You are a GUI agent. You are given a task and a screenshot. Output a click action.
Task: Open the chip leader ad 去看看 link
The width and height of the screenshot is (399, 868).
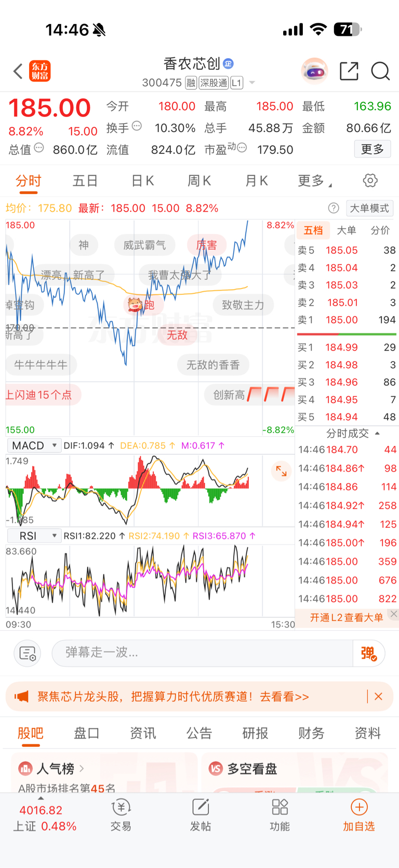(285, 696)
